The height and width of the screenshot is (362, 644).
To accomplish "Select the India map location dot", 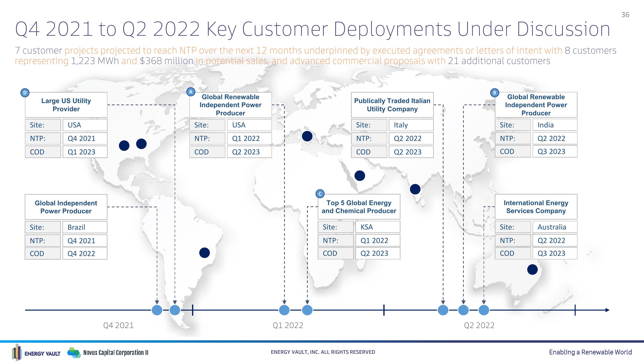I will tap(415, 189).
